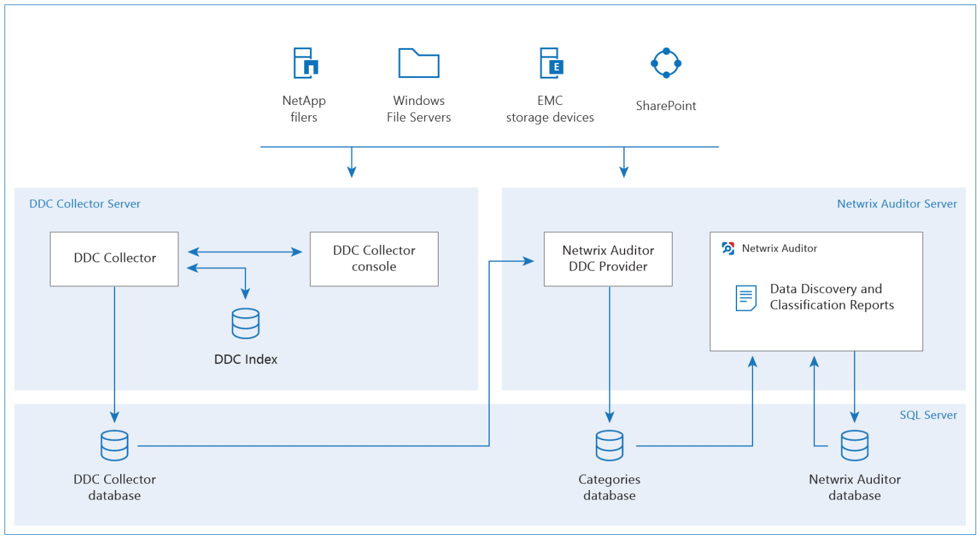Click the EMC storage devices icon

[551, 63]
